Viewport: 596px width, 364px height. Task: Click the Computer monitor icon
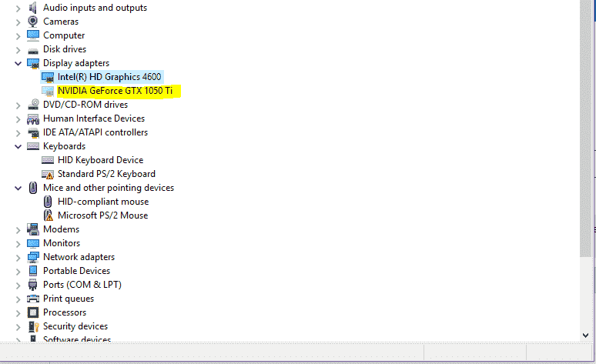[33, 35]
